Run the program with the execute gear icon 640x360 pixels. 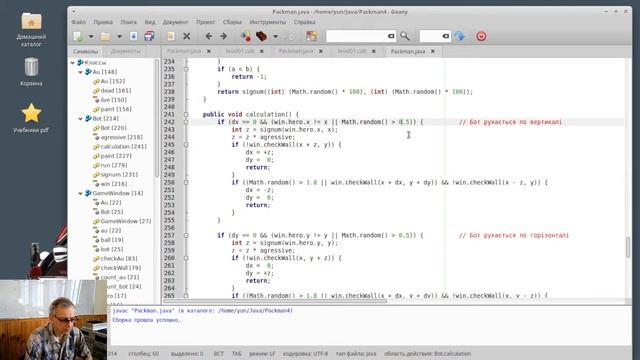[x=290, y=36]
